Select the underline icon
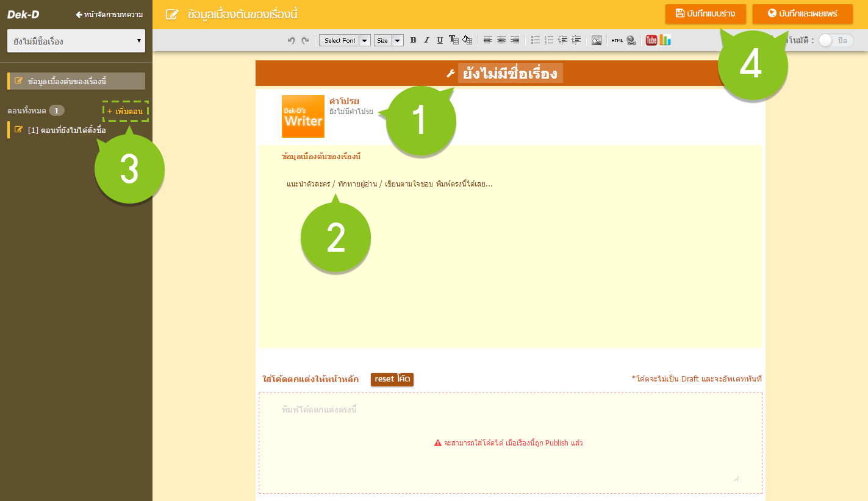 [x=440, y=40]
